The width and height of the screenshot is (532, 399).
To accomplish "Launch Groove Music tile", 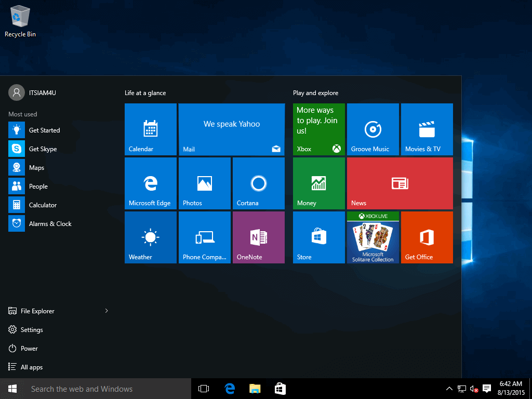I will click(x=373, y=129).
